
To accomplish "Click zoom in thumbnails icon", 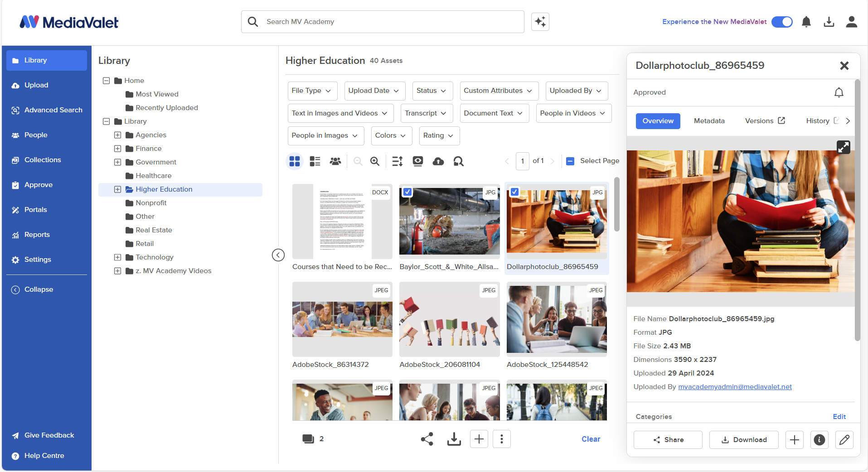I will [x=375, y=161].
